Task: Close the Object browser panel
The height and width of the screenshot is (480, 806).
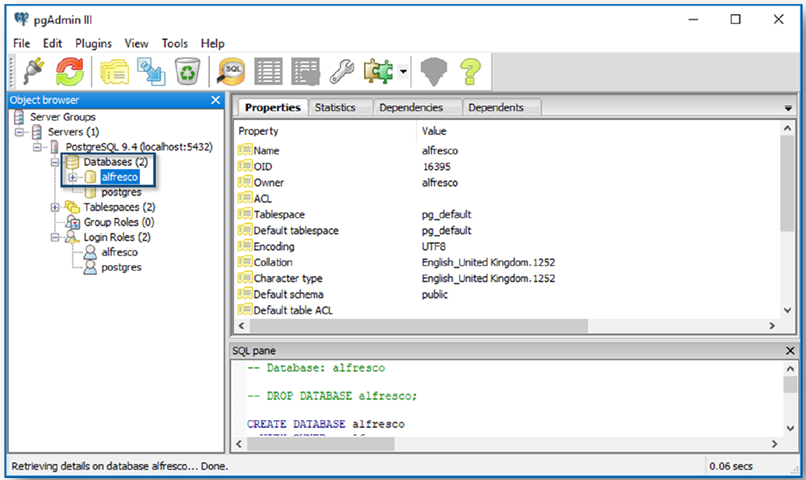Action: 215,100
